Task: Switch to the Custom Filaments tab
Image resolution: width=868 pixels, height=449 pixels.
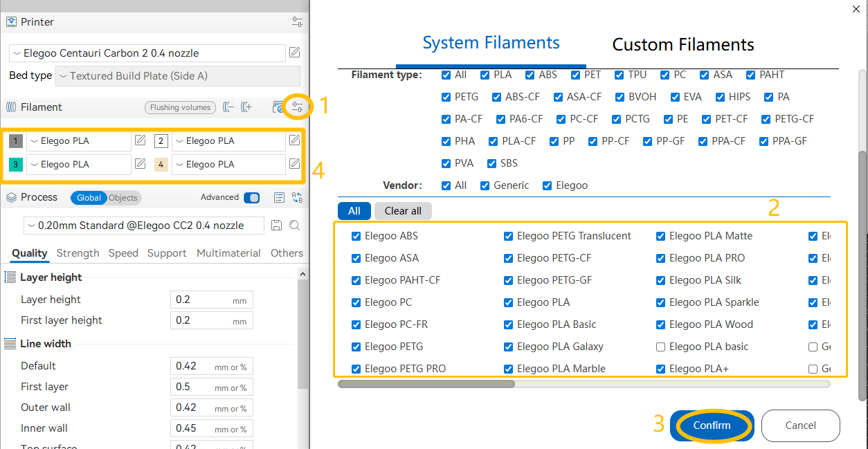Action: [682, 45]
